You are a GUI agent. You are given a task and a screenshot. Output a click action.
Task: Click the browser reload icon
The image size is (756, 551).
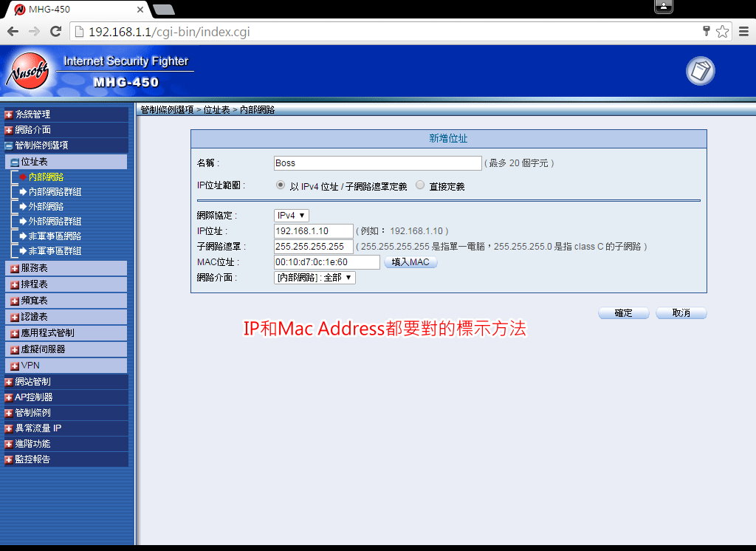55,31
